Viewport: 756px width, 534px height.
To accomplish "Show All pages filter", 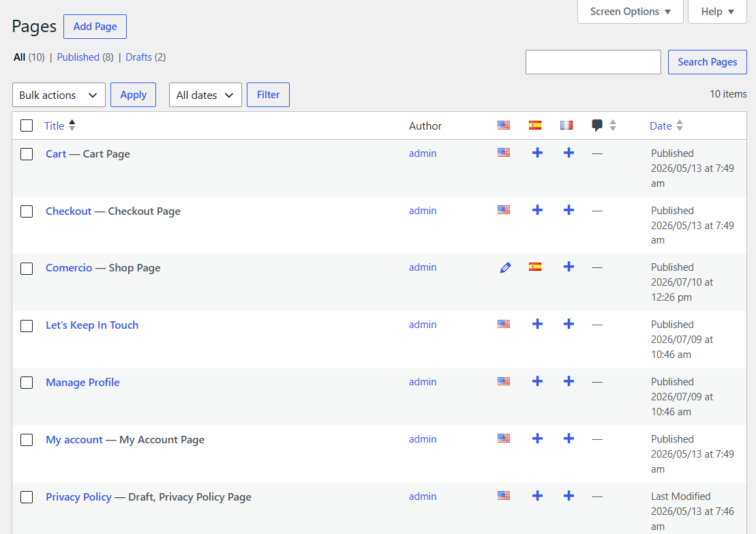I will click(19, 57).
